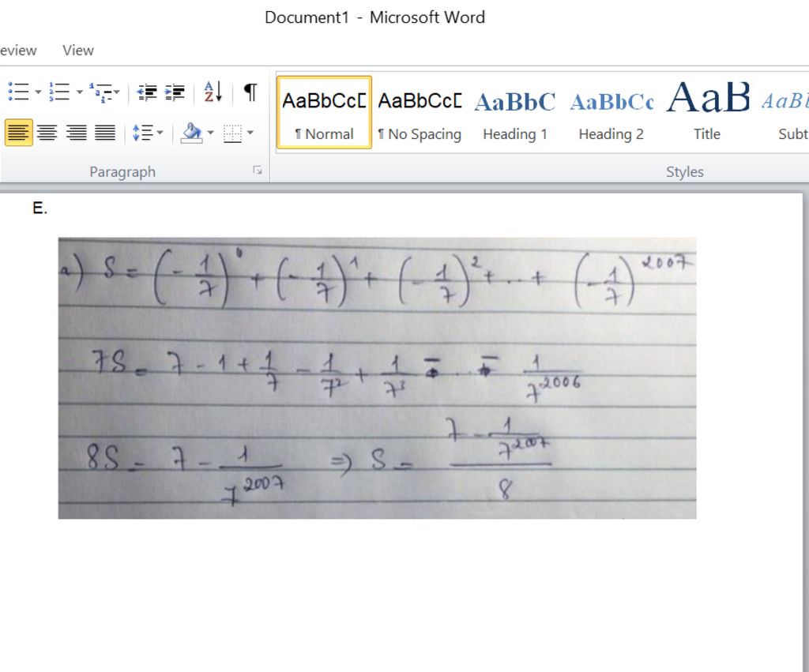Click the Borders icon
The image size is (809, 672).
[232, 133]
